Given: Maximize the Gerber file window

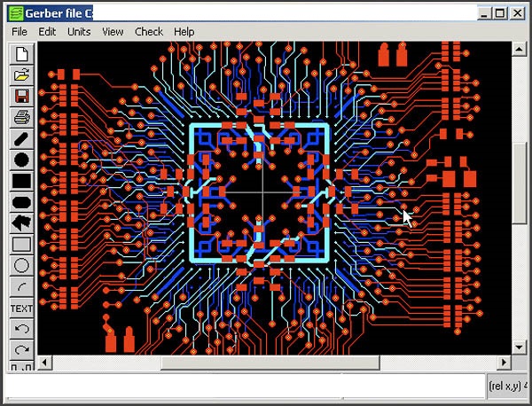Looking at the screenshot, I should tap(500, 13).
